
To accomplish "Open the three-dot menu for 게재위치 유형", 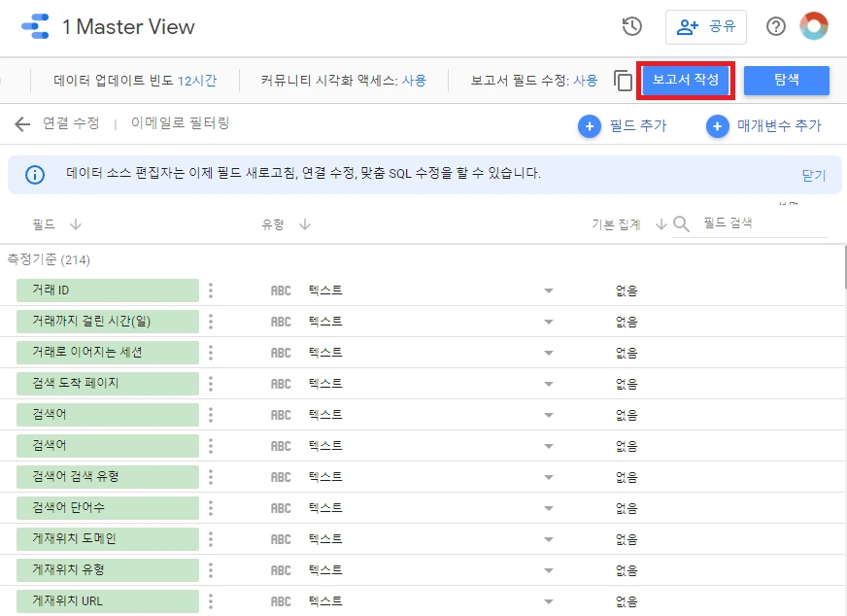I will point(211,569).
